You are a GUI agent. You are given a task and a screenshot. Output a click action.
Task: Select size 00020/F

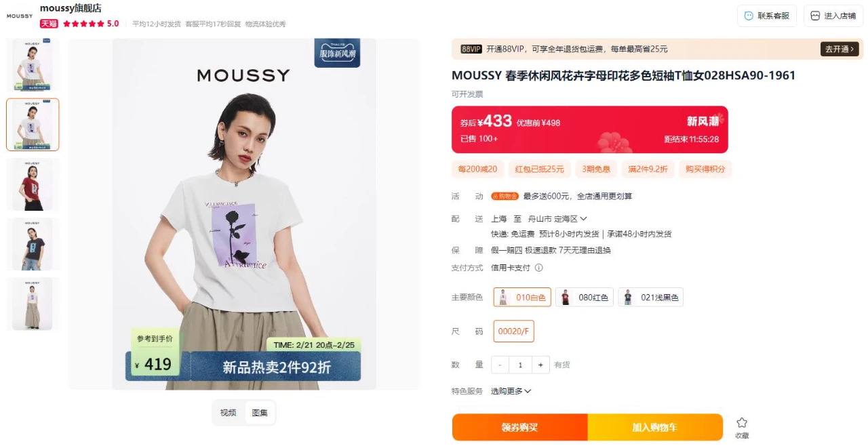513,331
